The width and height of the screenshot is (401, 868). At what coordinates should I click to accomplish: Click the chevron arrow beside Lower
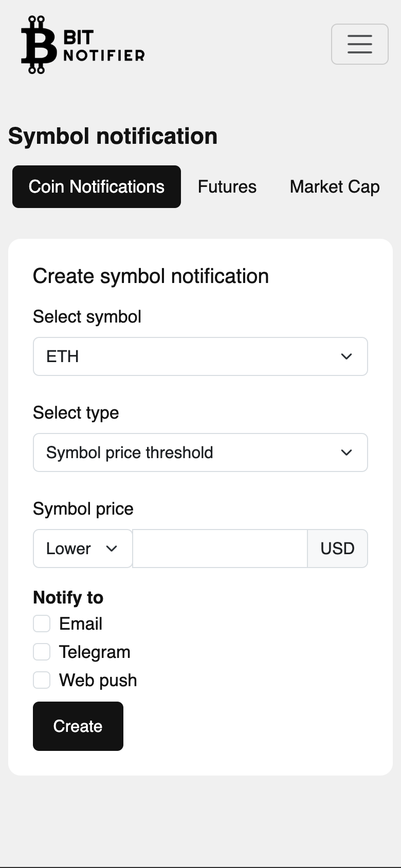click(112, 549)
